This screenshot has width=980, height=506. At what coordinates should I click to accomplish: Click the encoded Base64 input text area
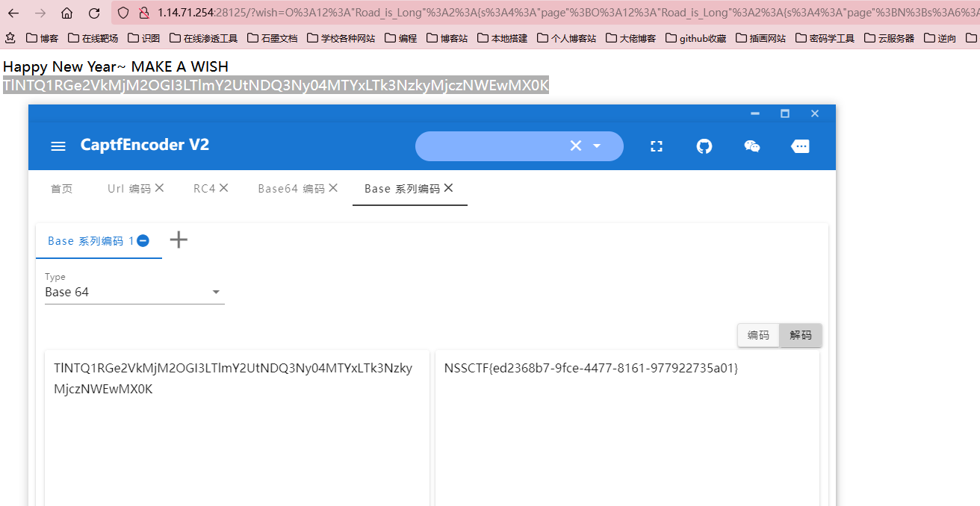click(237, 428)
